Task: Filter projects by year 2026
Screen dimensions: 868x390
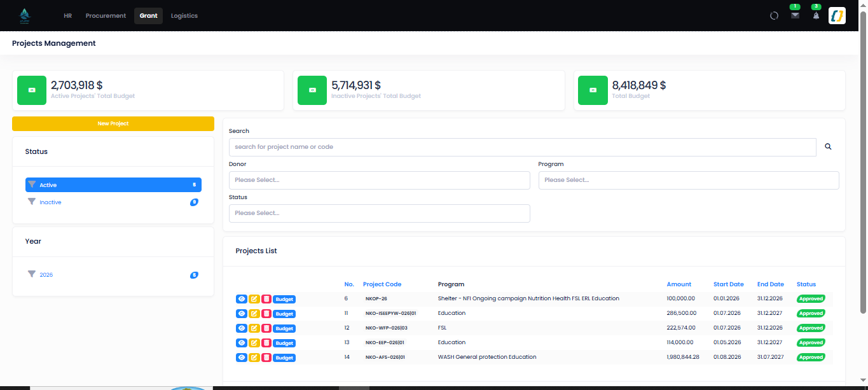Action: (x=113, y=275)
